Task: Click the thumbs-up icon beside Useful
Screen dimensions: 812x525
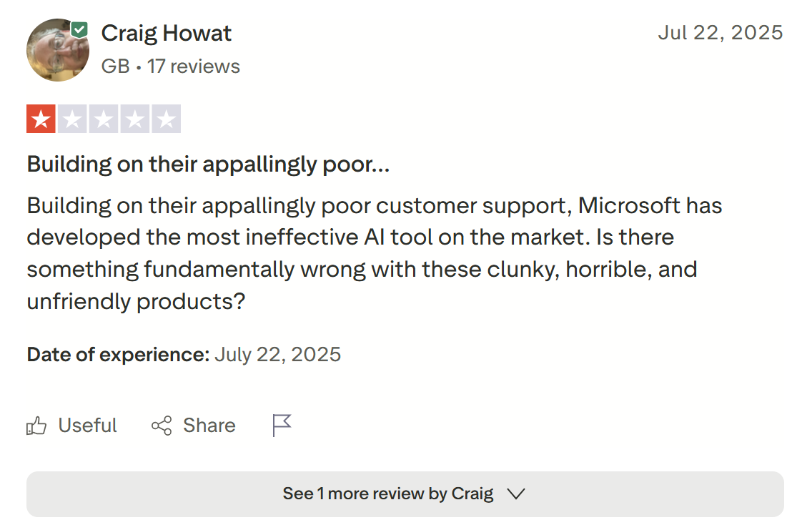Action: tap(36, 426)
